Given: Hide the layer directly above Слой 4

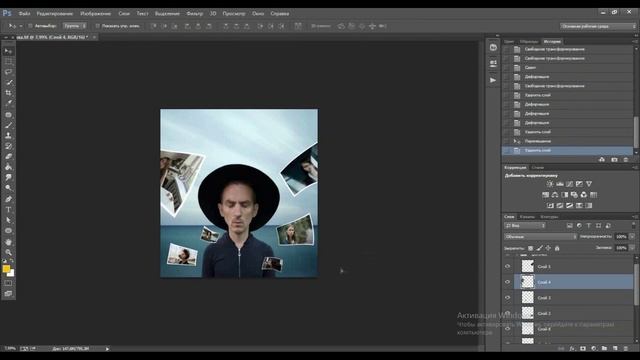Looking at the screenshot, I should click(508, 267).
